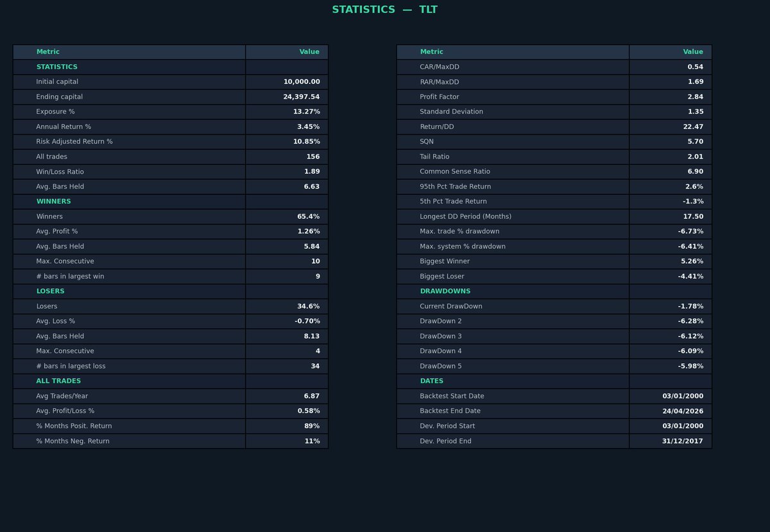Select the 'Profit Factor' label
Screen dimensions: 770x532
pos(440,97)
